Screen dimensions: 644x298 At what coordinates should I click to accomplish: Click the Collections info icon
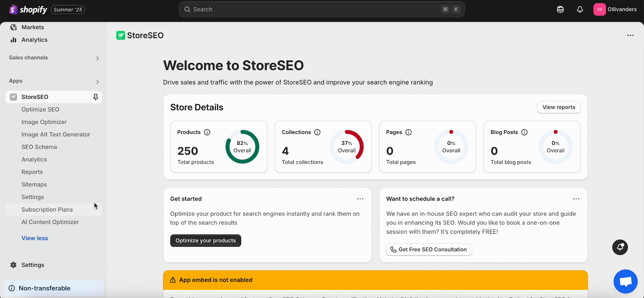(x=317, y=132)
